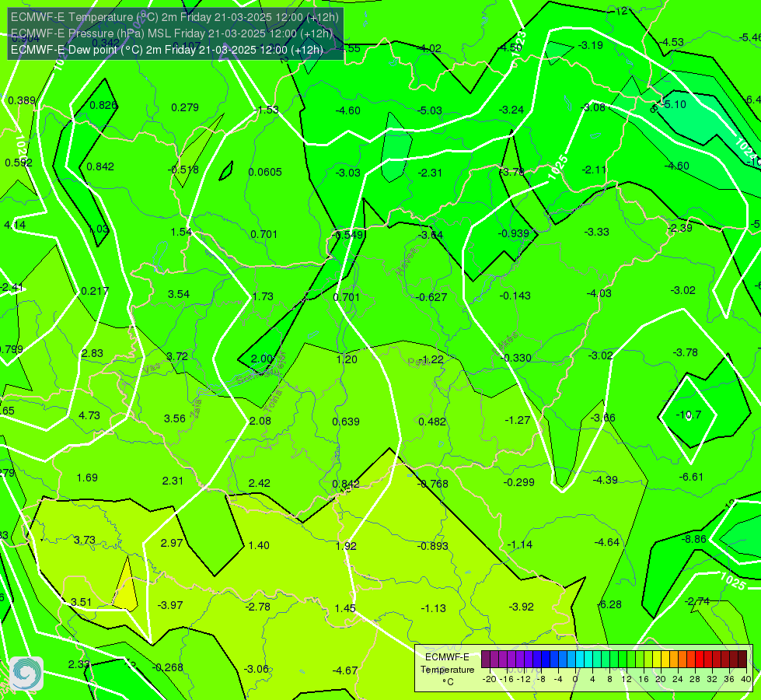Click the dew point value 2.97
This screenshot has height=700, width=761.
[x=172, y=543]
